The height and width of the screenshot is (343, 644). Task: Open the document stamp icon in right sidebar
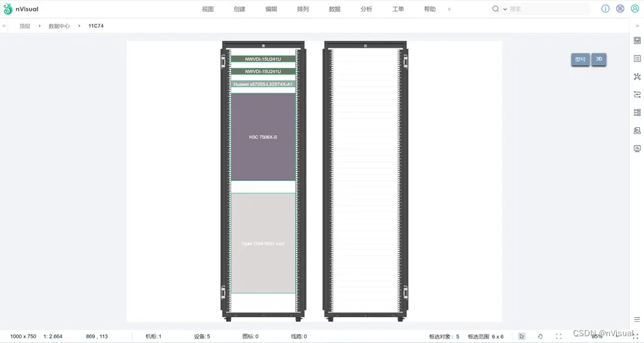(637, 131)
